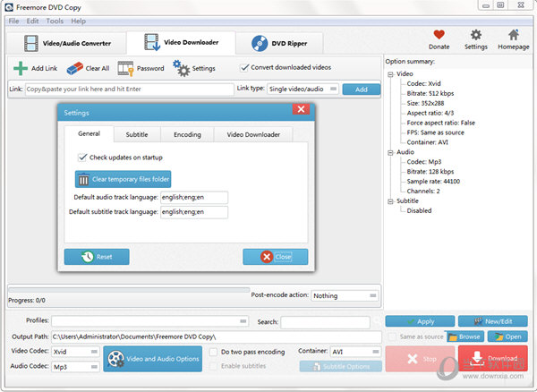Click the Output Path field

tap(217, 337)
